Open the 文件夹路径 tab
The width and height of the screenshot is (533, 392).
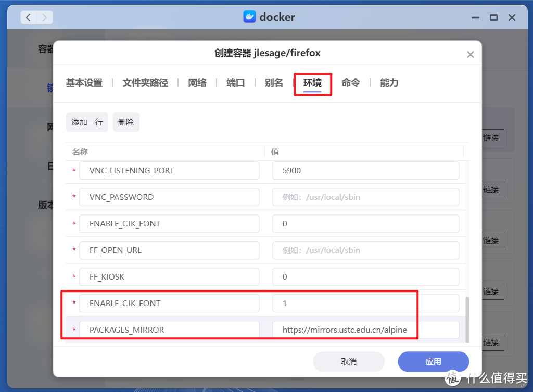(x=145, y=83)
